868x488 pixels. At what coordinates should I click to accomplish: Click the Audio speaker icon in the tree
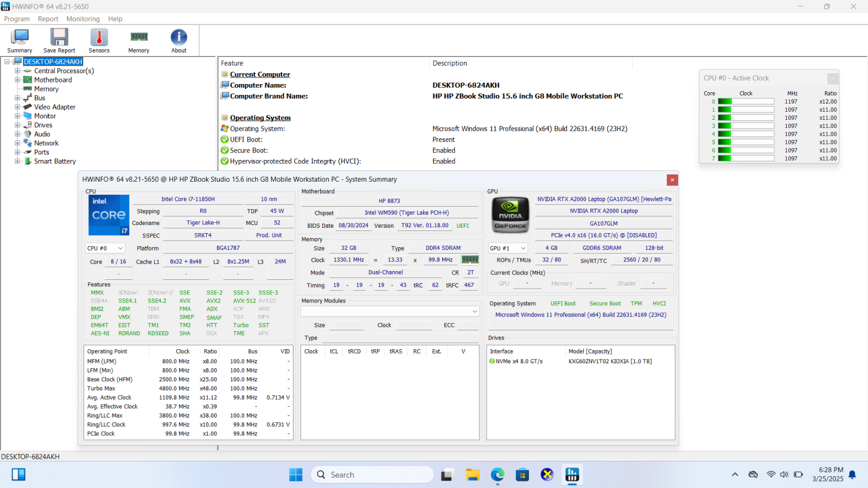tap(28, 134)
